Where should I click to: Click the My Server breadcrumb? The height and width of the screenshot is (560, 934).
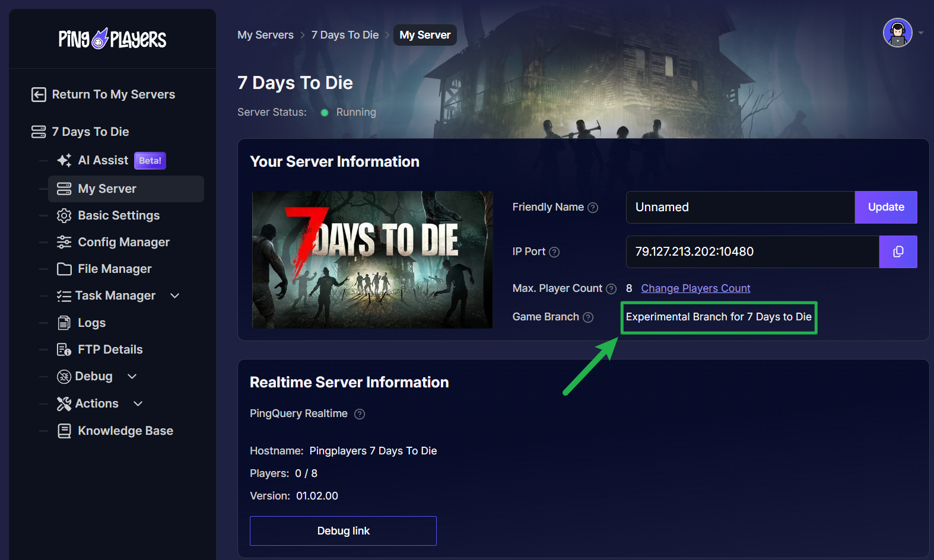coord(425,35)
